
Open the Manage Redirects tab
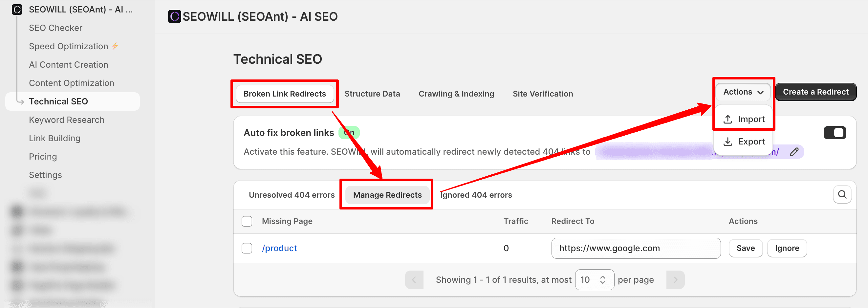point(387,195)
